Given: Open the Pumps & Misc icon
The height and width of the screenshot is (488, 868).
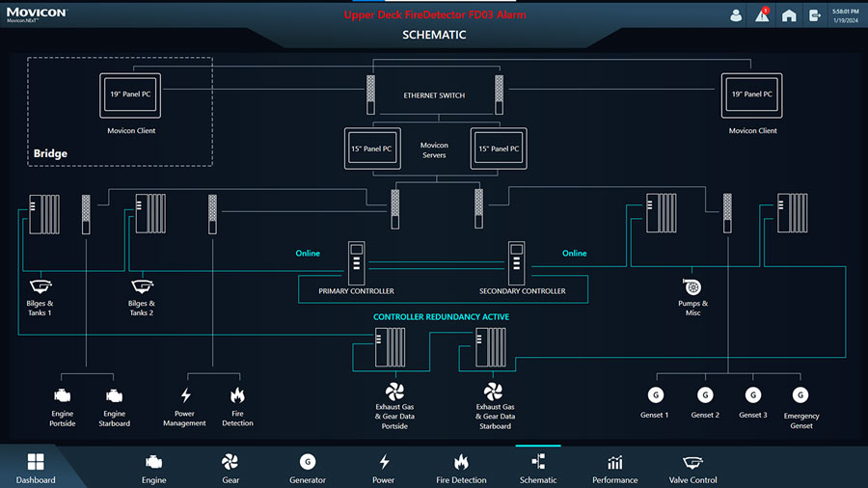Looking at the screenshot, I should point(692,286).
